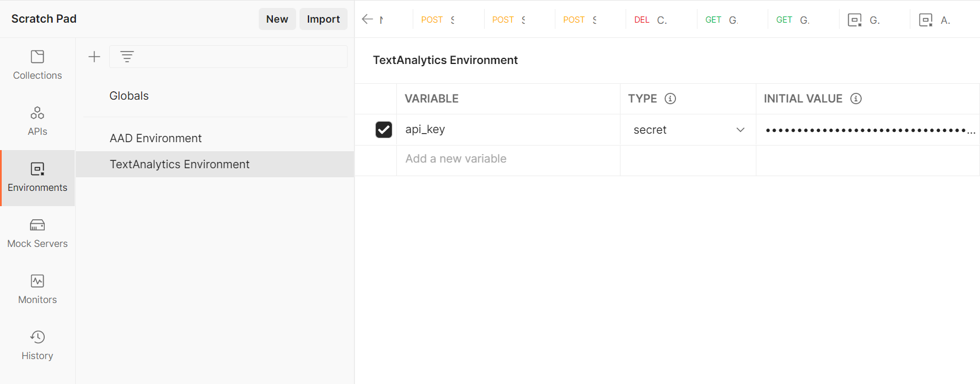Open the History panel

point(37,346)
